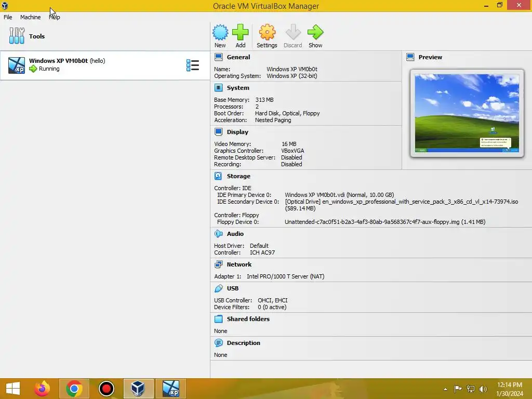This screenshot has width=532, height=399.
Task: Show hidden tray icons arrow
Action: click(445, 389)
